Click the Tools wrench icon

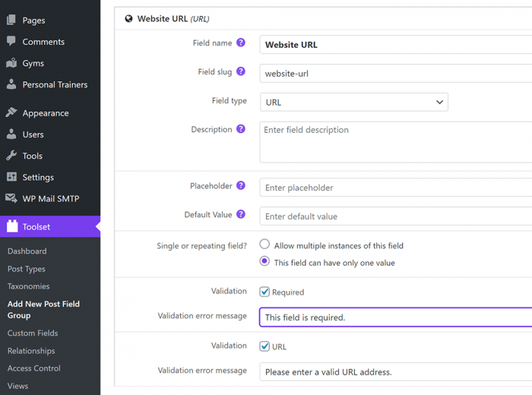point(11,155)
